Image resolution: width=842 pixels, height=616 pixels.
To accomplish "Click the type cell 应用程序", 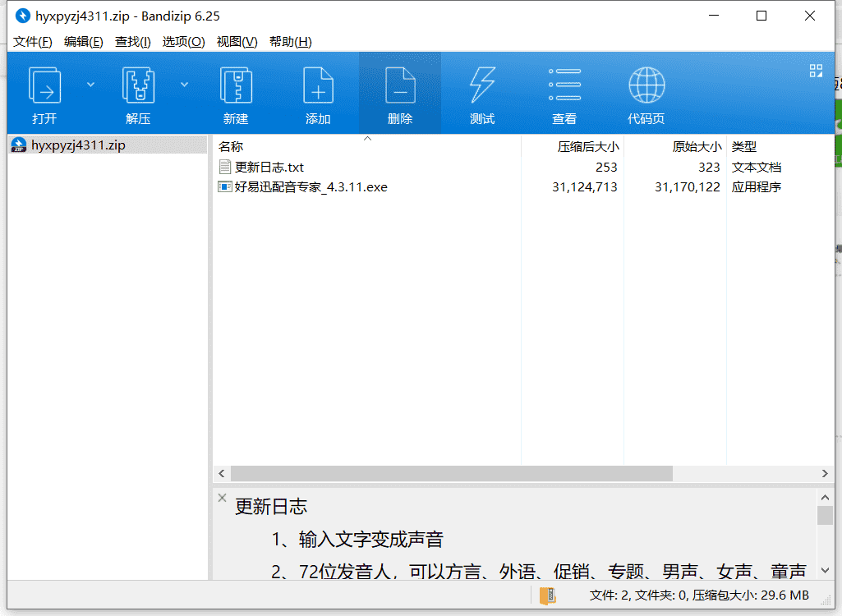I will (756, 187).
